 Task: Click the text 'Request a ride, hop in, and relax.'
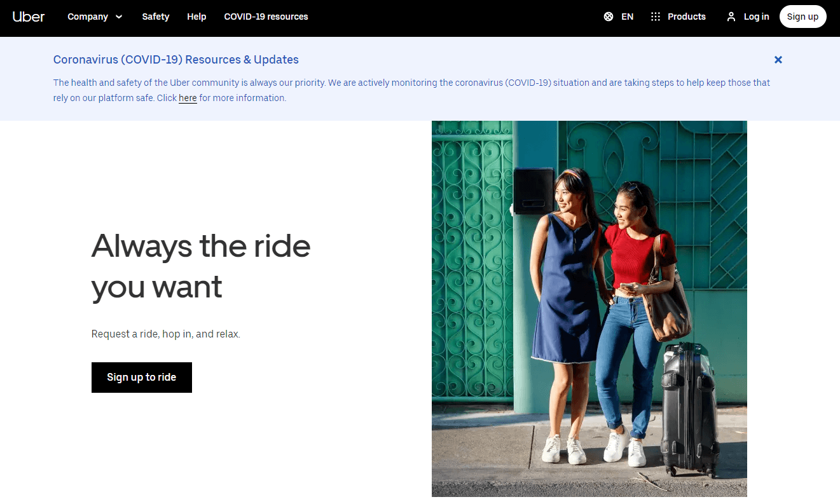166,334
